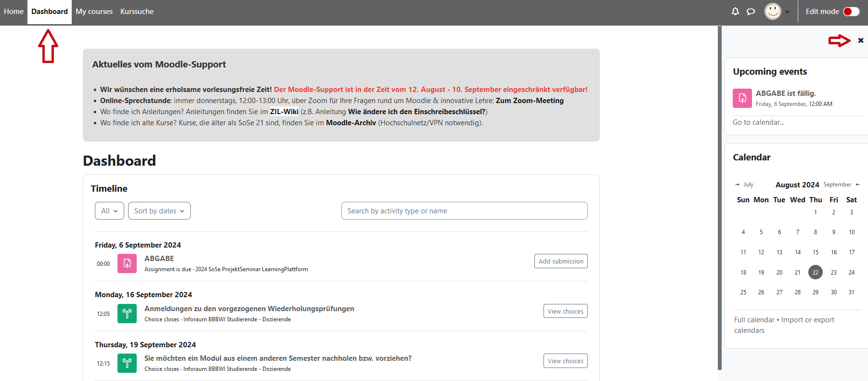The image size is (868, 381).
Task: Open the Go to calendar link
Action: pyautogui.click(x=758, y=122)
